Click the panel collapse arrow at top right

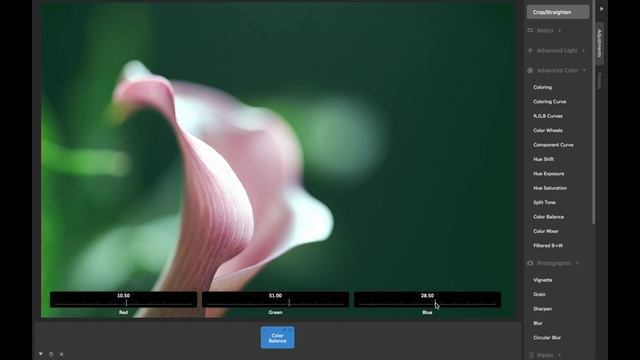[x=602, y=9]
